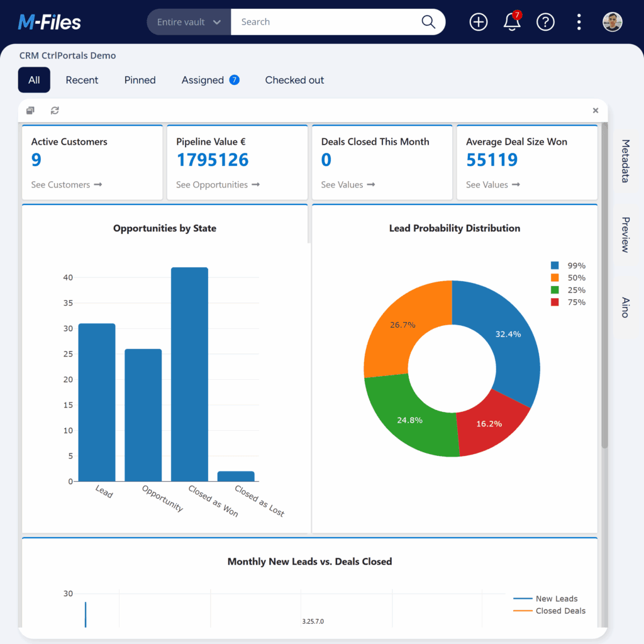Screen dimensions: 644x644
Task: Click the M-Files logo
Action: point(49,22)
